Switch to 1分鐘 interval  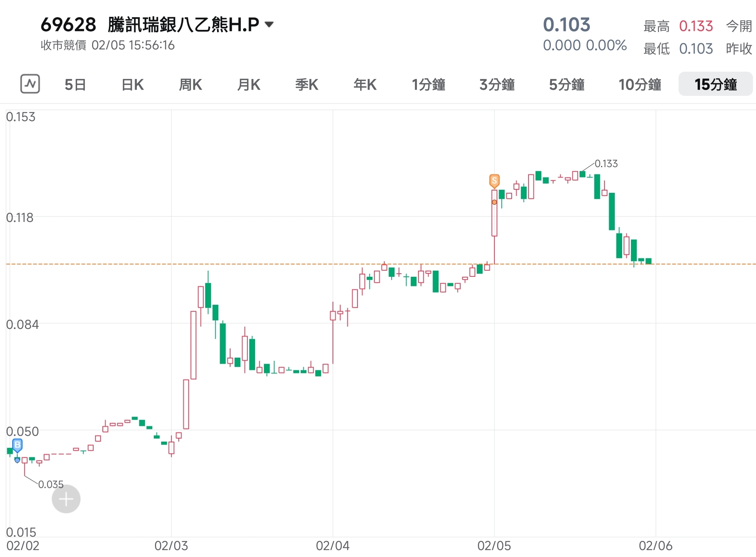pos(428,85)
